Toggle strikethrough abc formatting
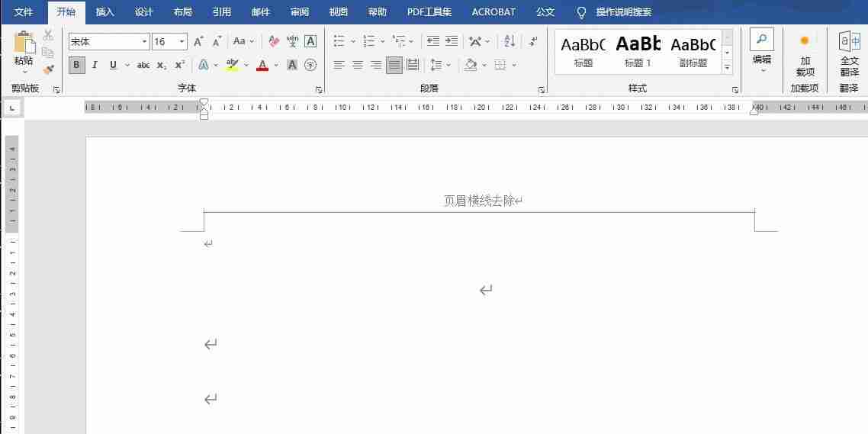This screenshot has height=434, width=868. coord(143,66)
